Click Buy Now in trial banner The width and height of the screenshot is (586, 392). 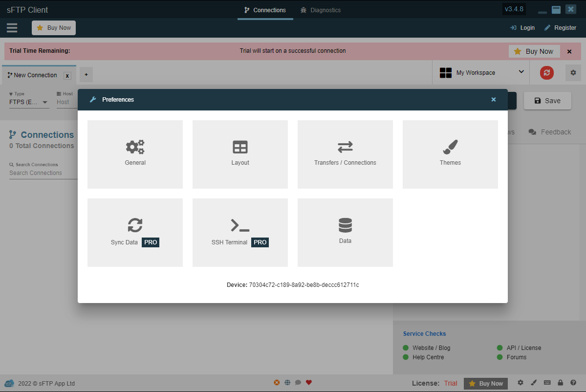coord(534,51)
